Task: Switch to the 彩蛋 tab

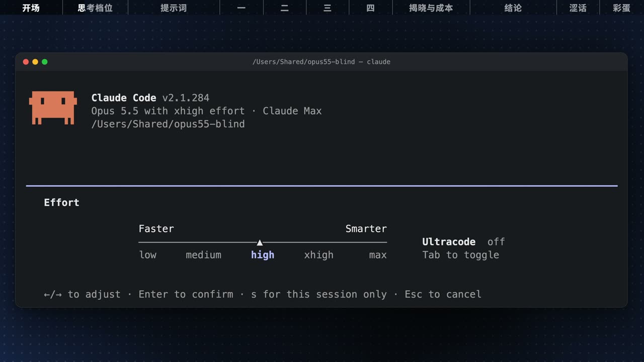Action: coord(622,8)
